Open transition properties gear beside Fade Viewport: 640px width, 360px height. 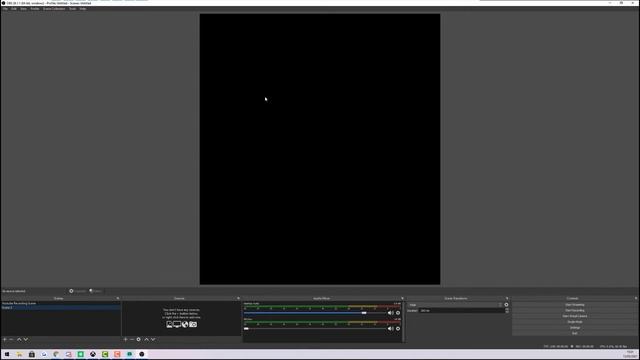pos(507,304)
